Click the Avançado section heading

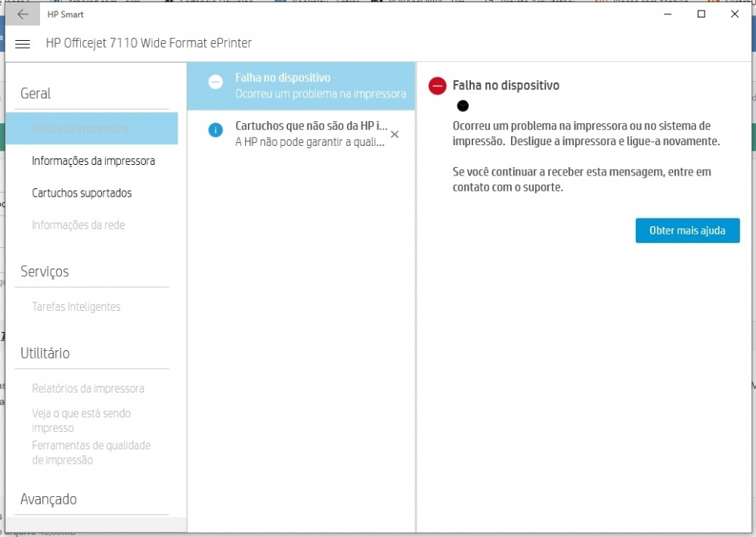coord(48,499)
